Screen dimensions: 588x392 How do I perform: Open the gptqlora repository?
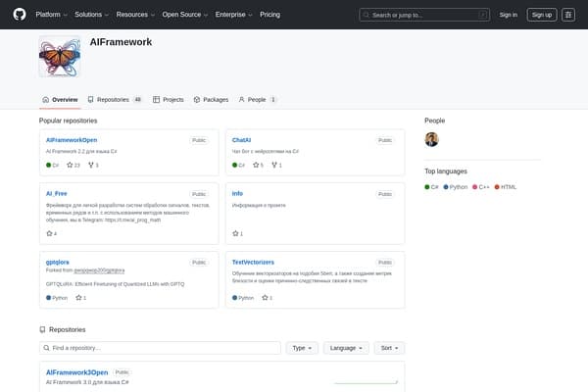point(58,262)
